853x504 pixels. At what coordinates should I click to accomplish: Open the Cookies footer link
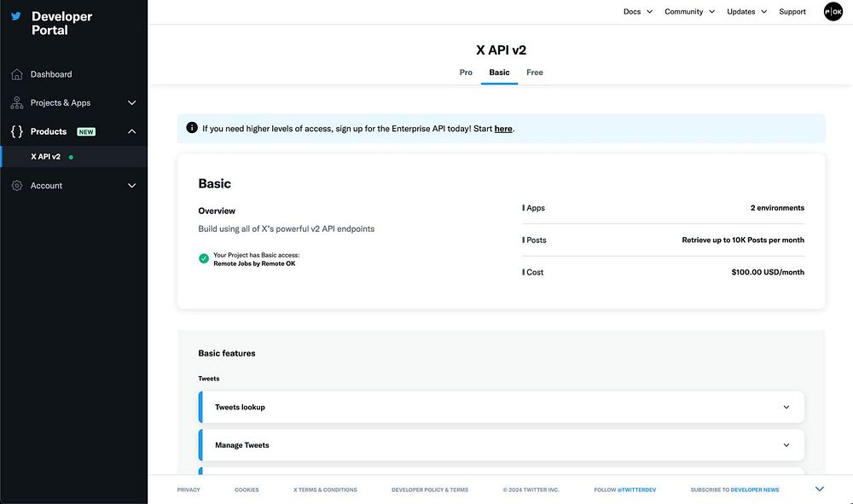247,490
